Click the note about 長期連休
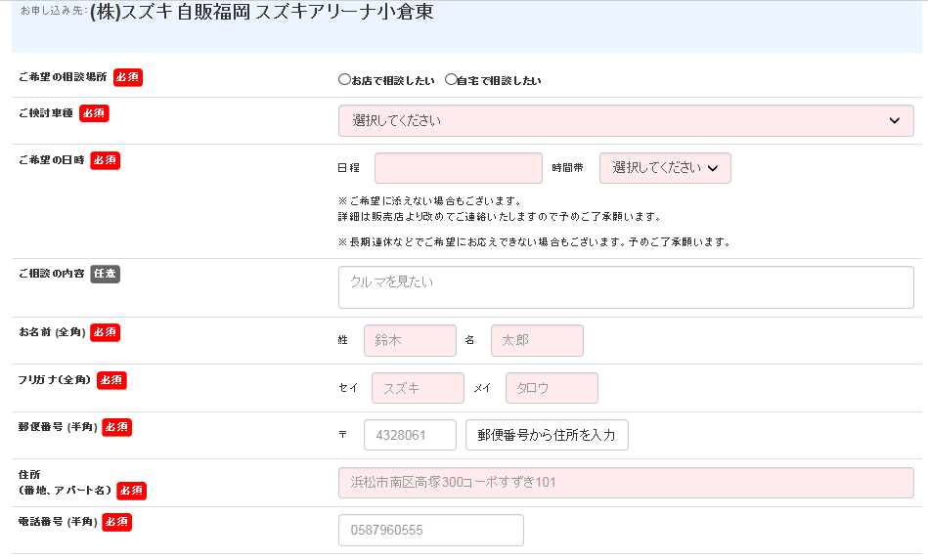The image size is (928, 560). coord(536,241)
